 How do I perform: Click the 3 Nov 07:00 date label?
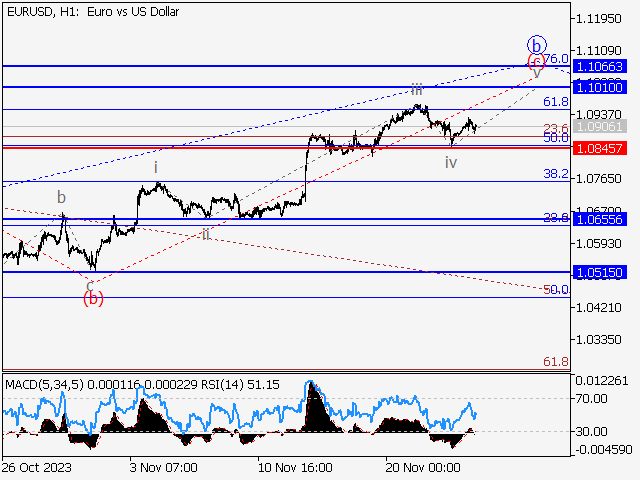164,467
